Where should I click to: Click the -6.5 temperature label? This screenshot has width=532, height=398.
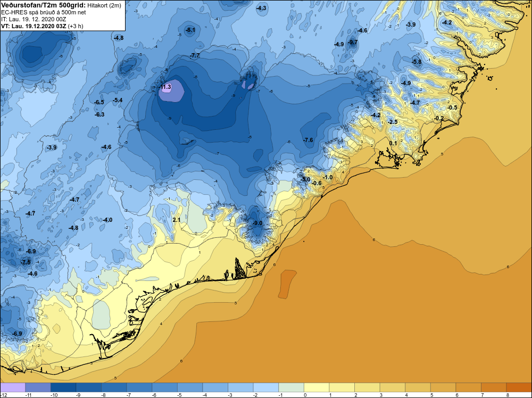(99, 102)
